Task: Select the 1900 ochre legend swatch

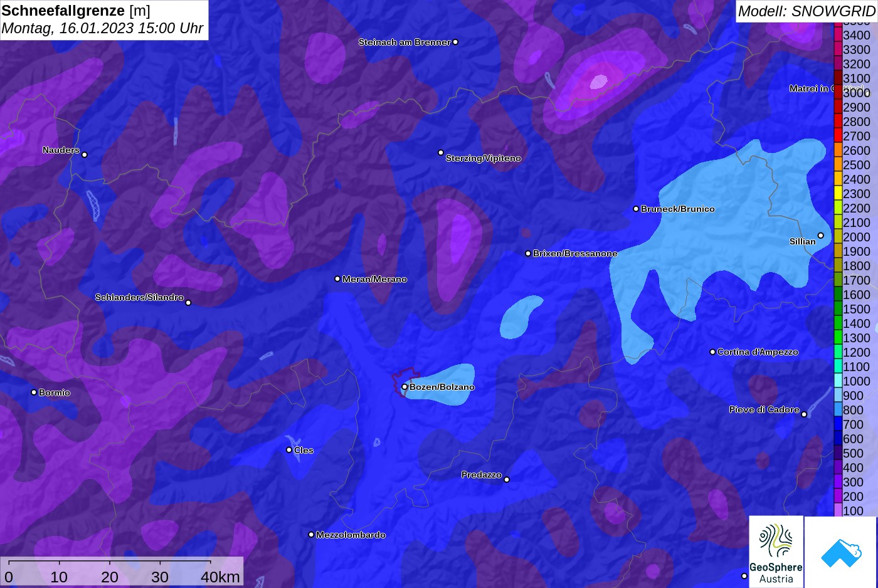Action: 838,251
